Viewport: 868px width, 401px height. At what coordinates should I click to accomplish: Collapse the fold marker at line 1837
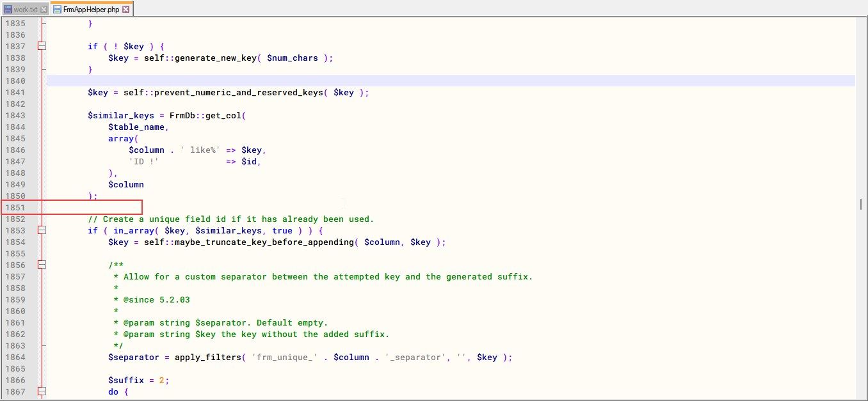(x=42, y=46)
